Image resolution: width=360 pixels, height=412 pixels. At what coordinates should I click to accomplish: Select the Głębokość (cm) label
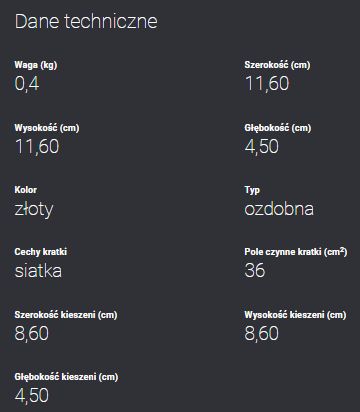[278, 128]
